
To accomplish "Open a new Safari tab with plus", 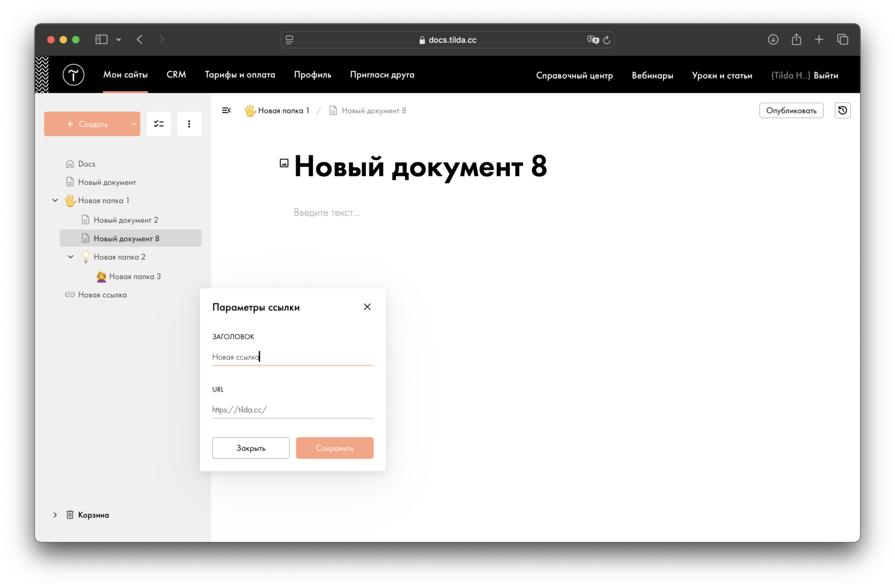I will (x=819, y=39).
